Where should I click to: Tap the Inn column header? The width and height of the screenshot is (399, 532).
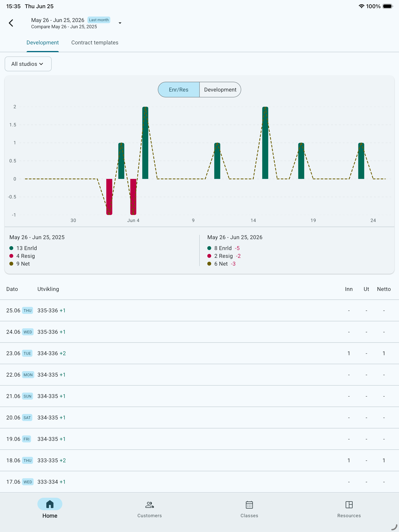click(x=349, y=289)
